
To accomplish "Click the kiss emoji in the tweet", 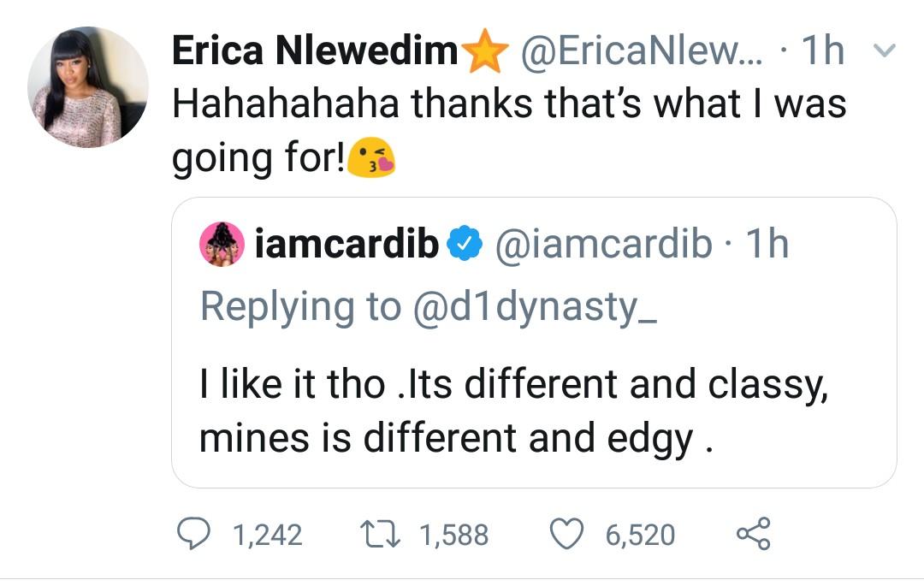I will coord(372,159).
